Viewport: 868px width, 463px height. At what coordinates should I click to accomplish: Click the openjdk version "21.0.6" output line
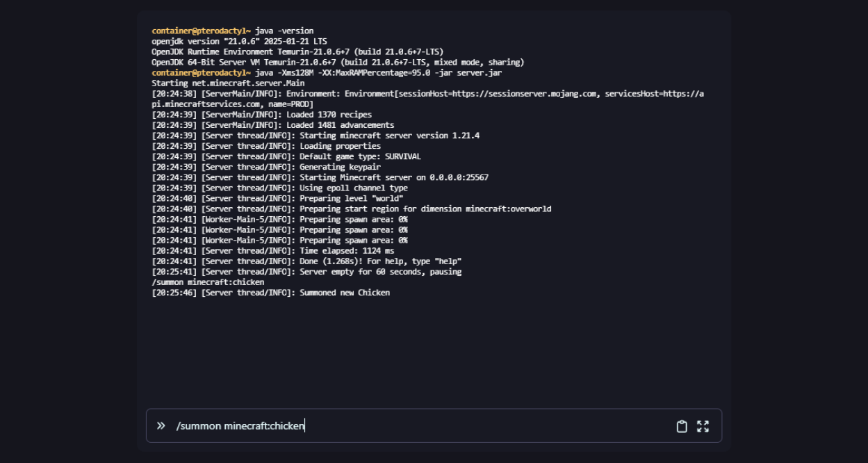pyautogui.click(x=239, y=41)
